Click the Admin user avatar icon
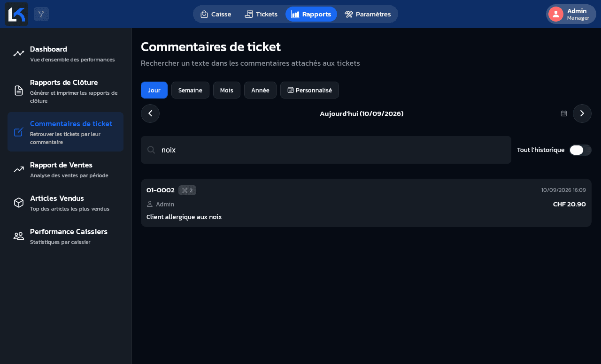This screenshot has height=364, width=601. coord(556,14)
